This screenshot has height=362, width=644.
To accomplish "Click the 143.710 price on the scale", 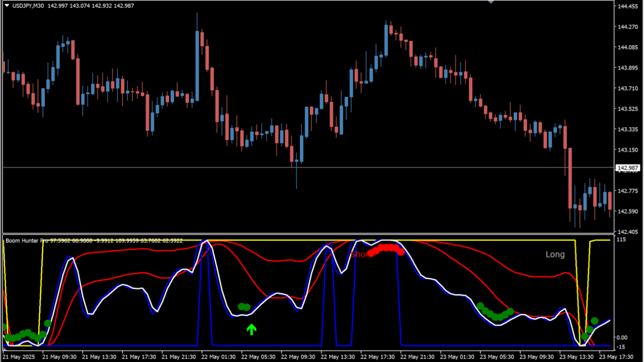I will 628,88.
